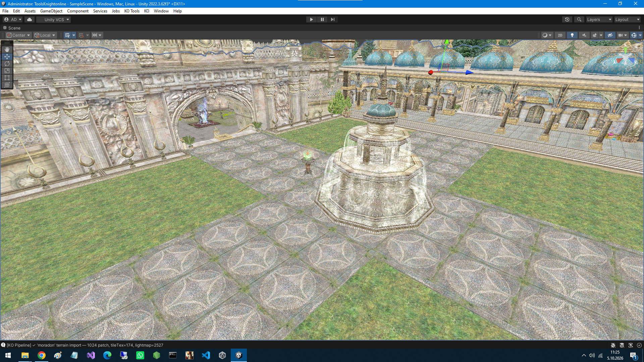
Task: Open the Unity Search magnifier
Action: coord(579,19)
